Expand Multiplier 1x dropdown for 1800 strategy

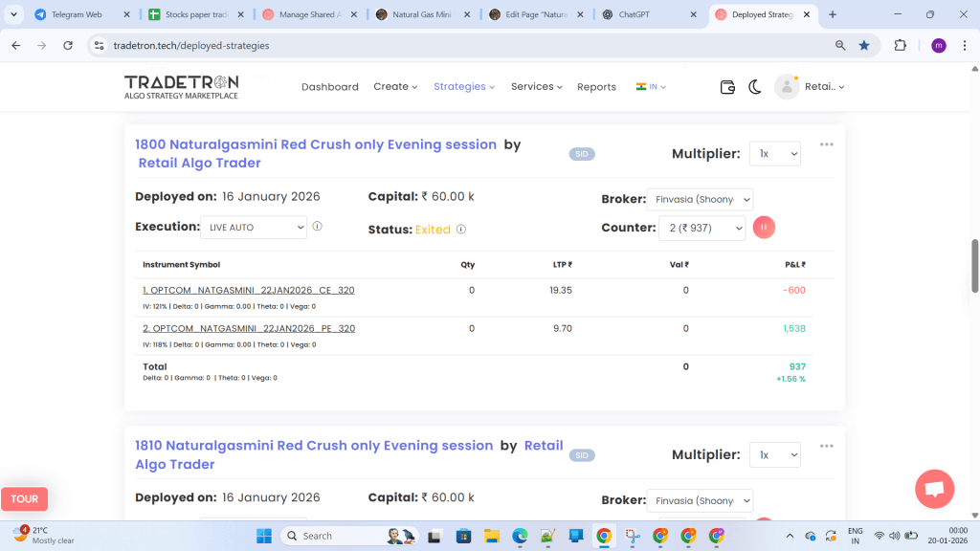(774, 154)
